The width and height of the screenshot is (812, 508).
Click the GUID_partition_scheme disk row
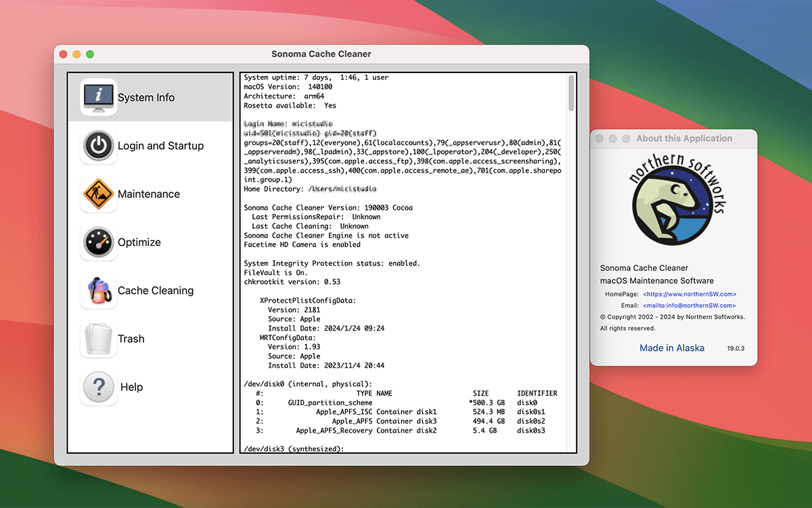point(397,402)
